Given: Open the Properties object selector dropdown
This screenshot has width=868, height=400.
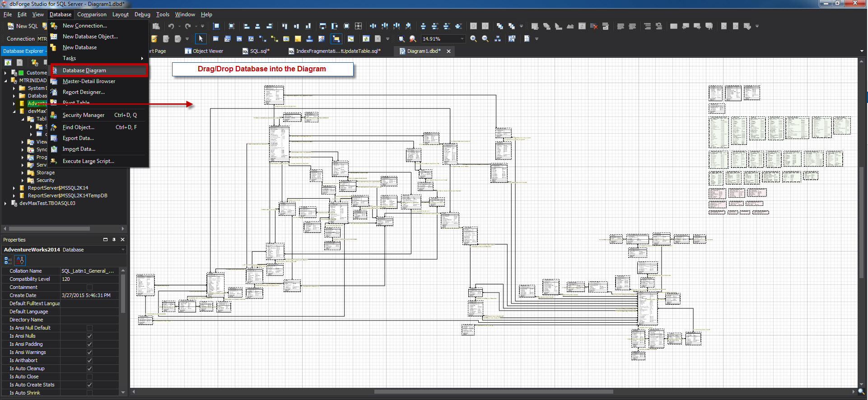Looking at the screenshot, I should coord(123,250).
